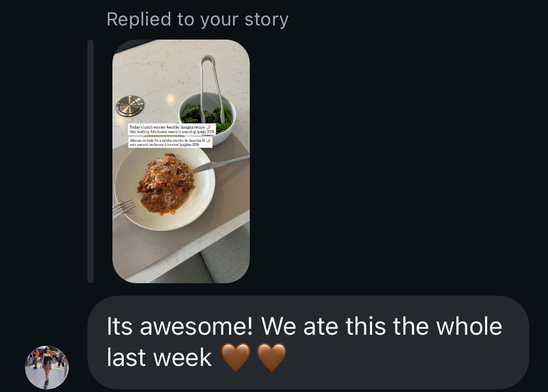
Task: Click the words "last week" in the message
Action: pyautogui.click(x=159, y=358)
